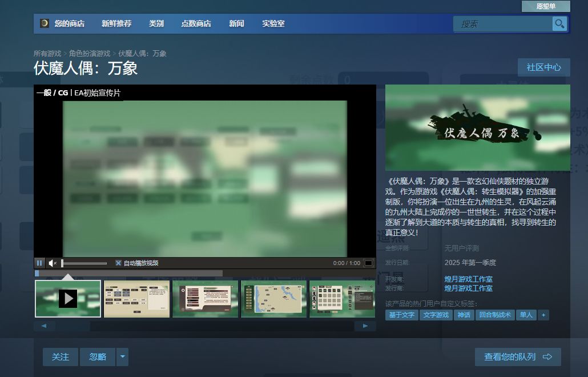The width and height of the screenshot is (588, 377).
Task: Open the 愿望单 wishlist button
Action: pos(546,6)
